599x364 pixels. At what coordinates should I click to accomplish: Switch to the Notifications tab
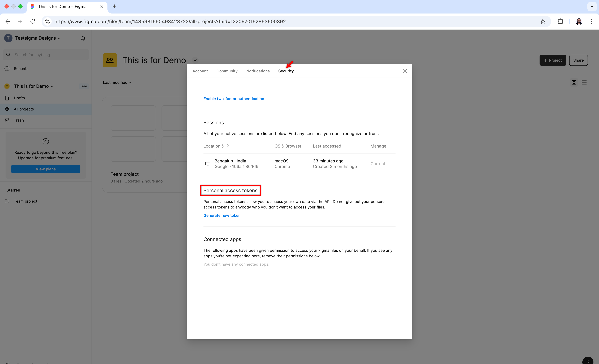(258, 71)
